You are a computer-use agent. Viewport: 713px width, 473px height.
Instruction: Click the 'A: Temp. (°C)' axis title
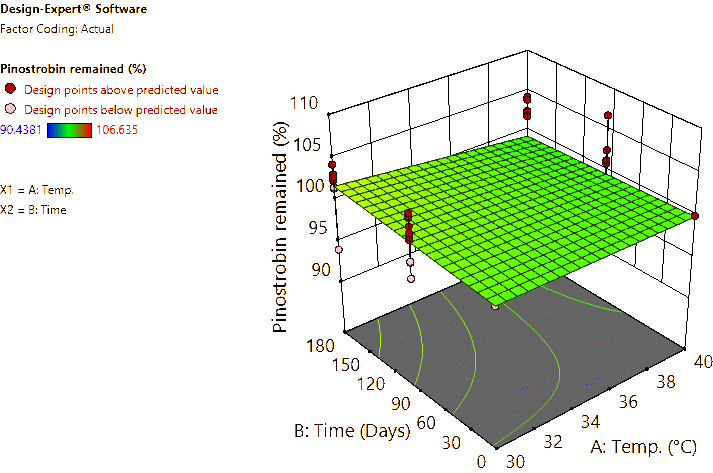click(x=650, y=446)
